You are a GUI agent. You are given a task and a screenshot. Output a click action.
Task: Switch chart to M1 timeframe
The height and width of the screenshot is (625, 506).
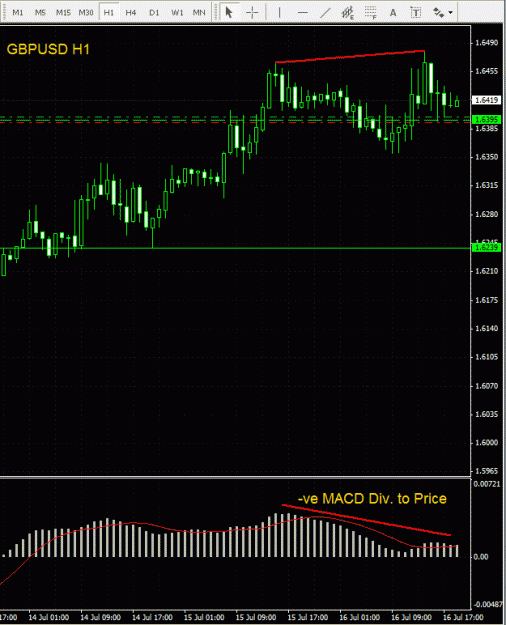point(18,13)
